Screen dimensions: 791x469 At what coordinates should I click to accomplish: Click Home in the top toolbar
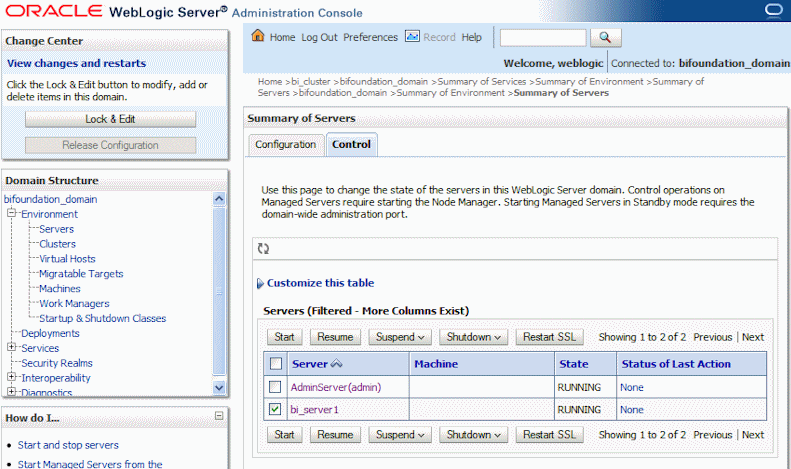282,37
